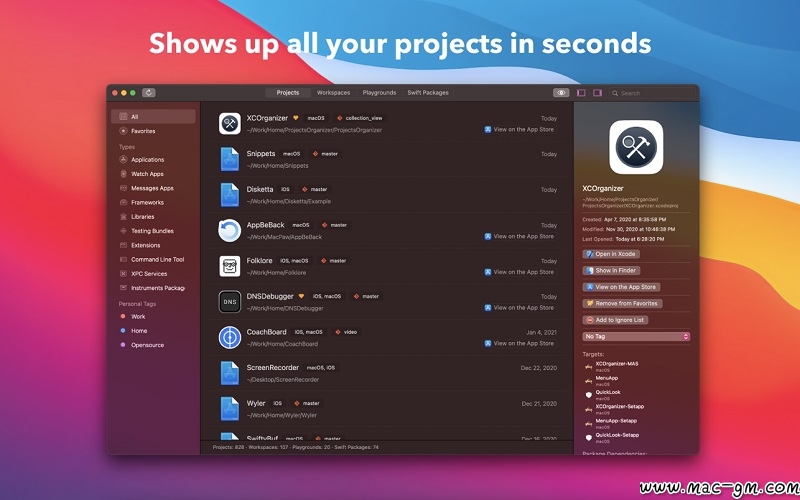Viewport: 800px width, 500px height.
Task: Focus the Search field
Action: (653, 93)
